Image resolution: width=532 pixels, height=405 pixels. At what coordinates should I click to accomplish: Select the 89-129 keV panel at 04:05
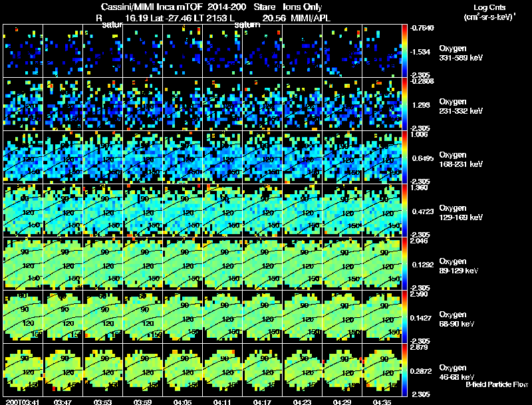[182, 263]
